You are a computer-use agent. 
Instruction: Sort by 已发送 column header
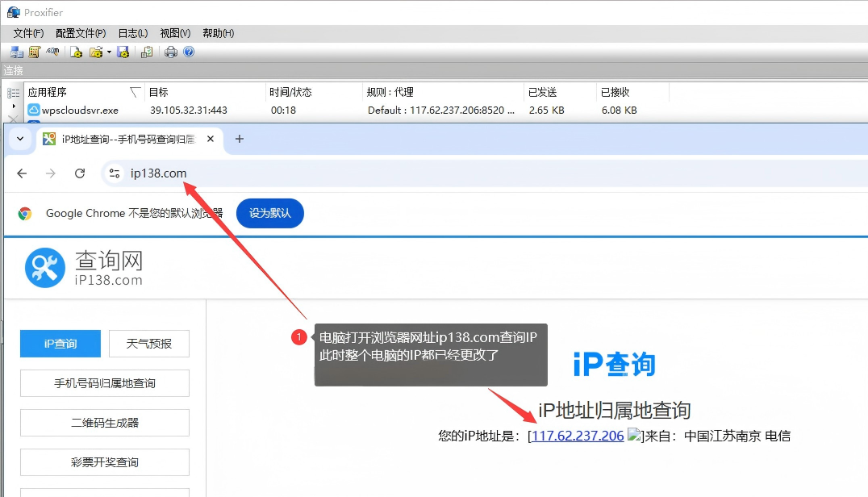pos(560,93)
